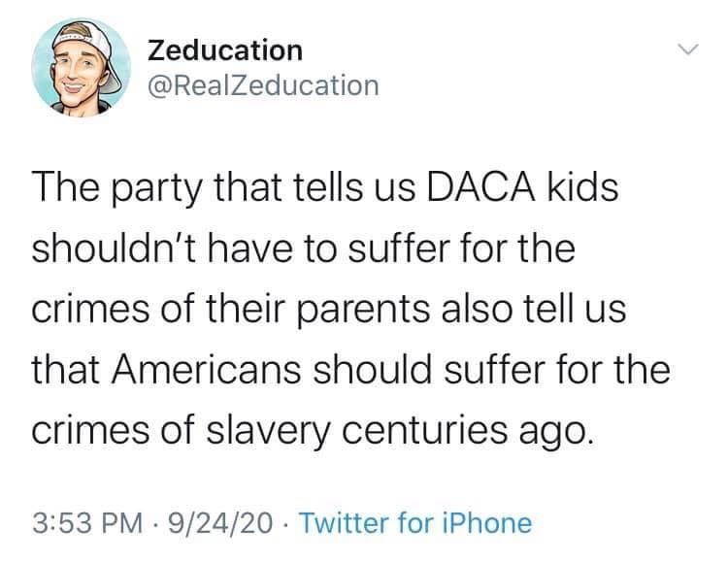The width and height of the screenshot is (728, 563).
Task: Visit the @RealZeducation handle
Action: 263,85
